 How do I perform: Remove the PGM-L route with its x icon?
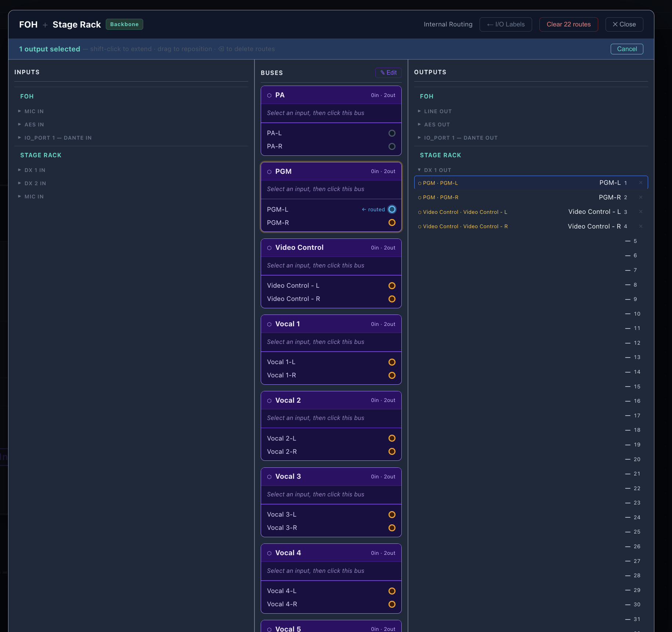[641, 183]
